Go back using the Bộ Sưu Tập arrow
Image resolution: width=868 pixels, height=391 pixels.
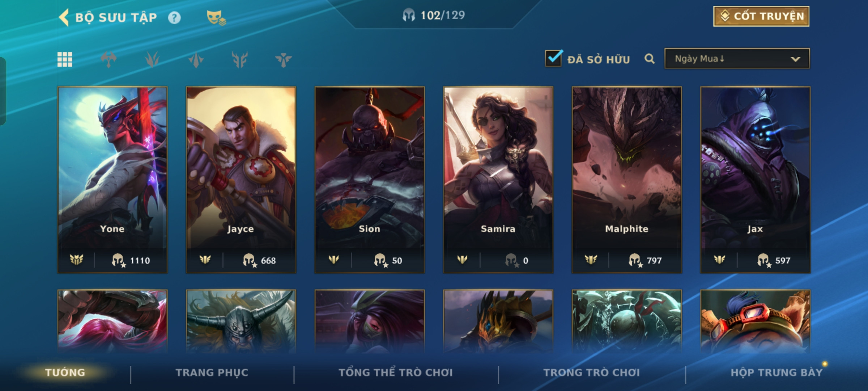pos(64,18)
